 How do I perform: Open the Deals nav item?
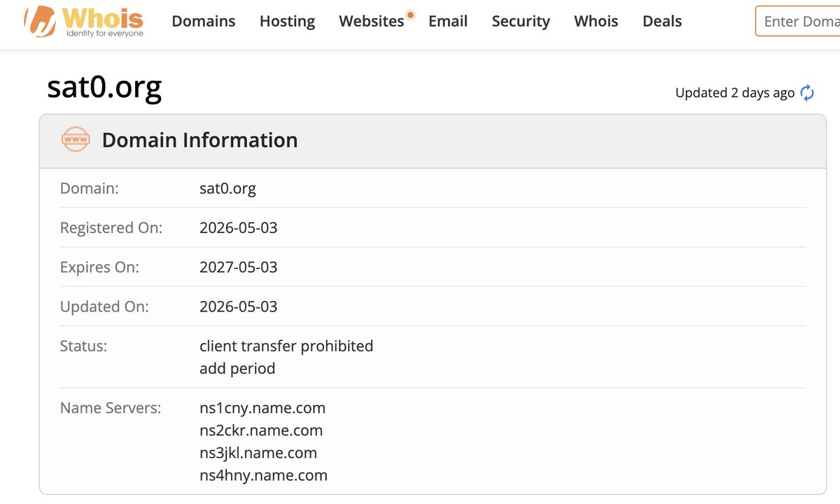[662, 21]
